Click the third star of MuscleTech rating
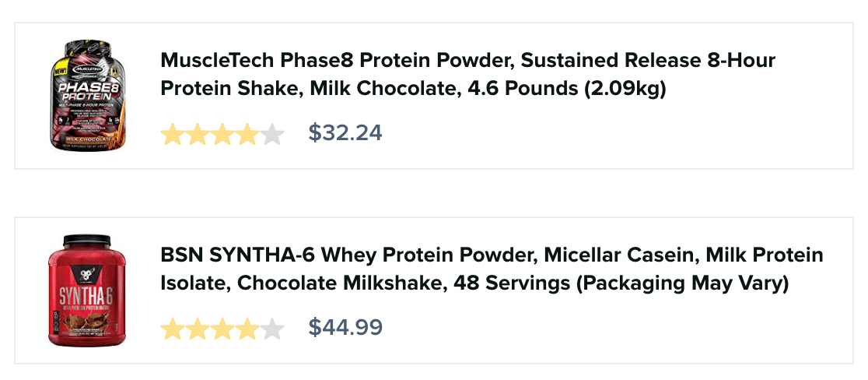Screen dimensions: 868x380 pos(222,135)
